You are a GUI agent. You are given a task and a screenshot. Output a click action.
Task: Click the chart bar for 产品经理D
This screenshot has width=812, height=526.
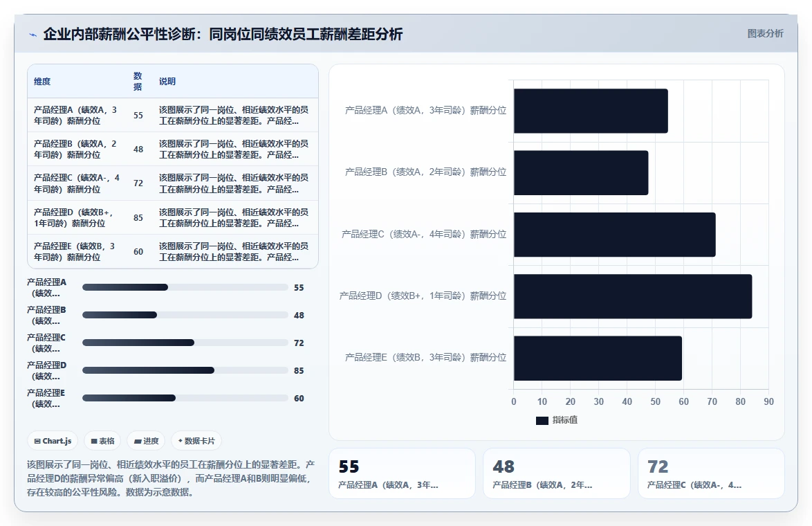click(x=632, y=296)
